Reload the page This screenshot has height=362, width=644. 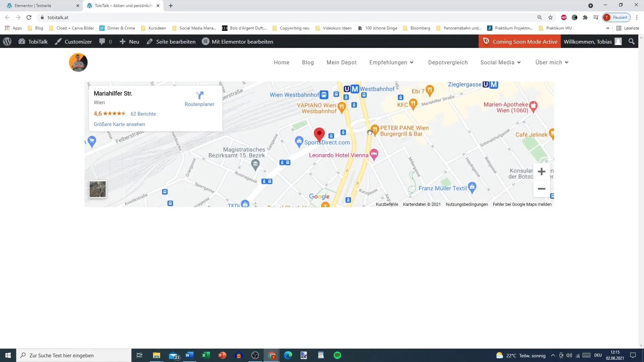click(x=29, y=17)
